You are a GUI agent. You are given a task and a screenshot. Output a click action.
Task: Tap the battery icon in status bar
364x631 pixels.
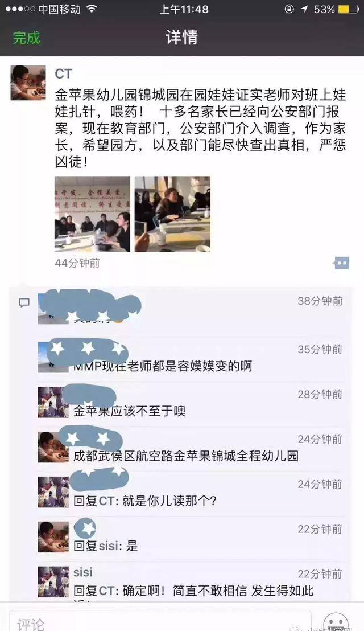point(348,9)
